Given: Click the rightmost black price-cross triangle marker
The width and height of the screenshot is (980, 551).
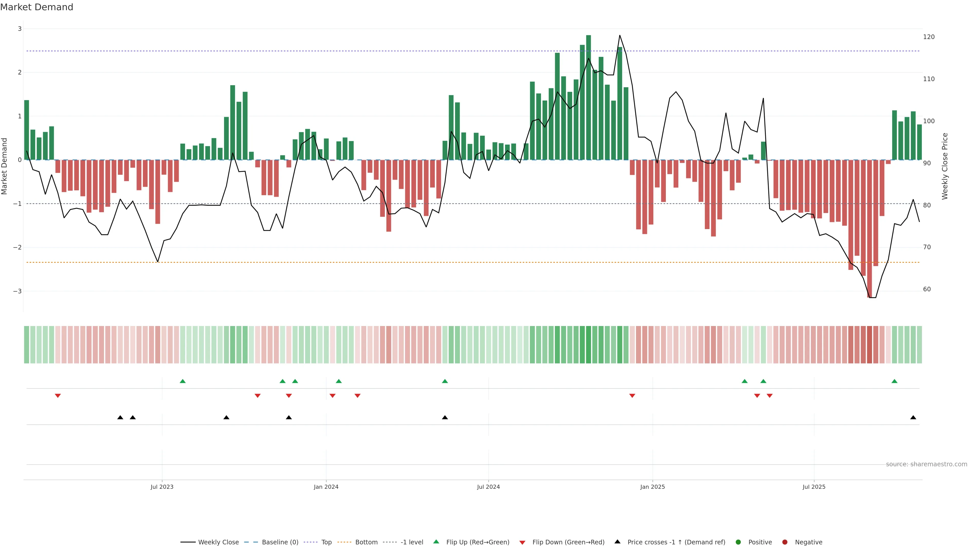Looking at the screenshot, I should (x=913, y=418).
